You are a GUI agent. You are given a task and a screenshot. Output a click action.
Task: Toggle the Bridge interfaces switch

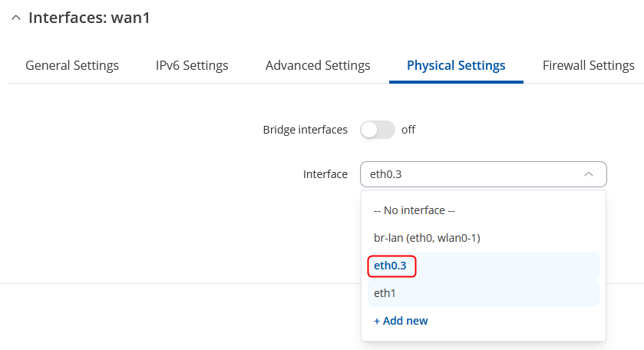tap(378, 130)
